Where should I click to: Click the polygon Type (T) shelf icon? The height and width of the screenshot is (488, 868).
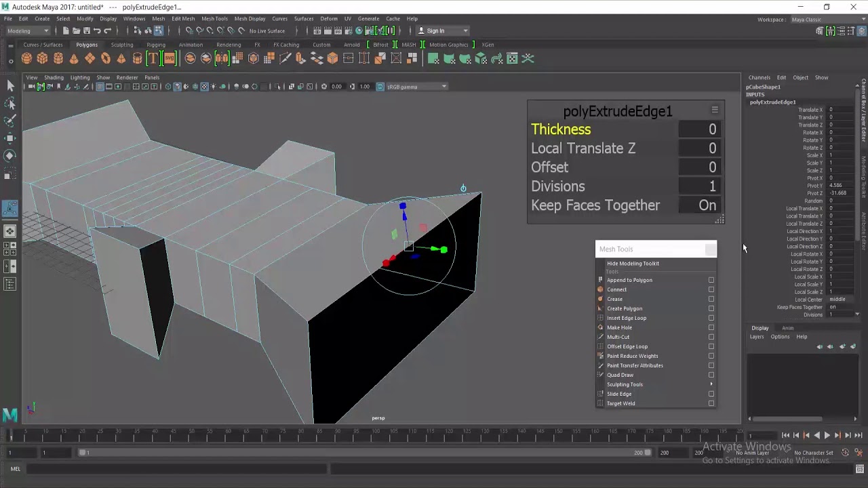[x=153, y=59]
